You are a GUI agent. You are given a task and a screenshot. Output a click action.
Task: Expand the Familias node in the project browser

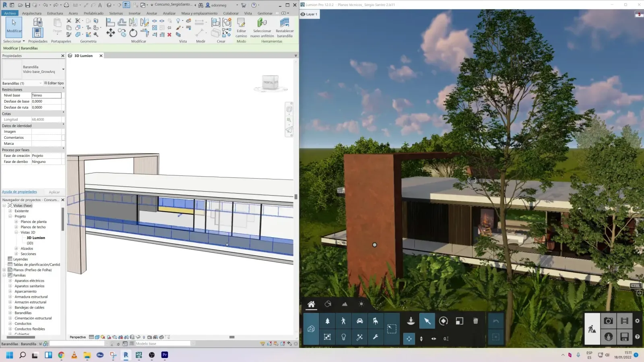pyautogui.click(x=4, y=275)
